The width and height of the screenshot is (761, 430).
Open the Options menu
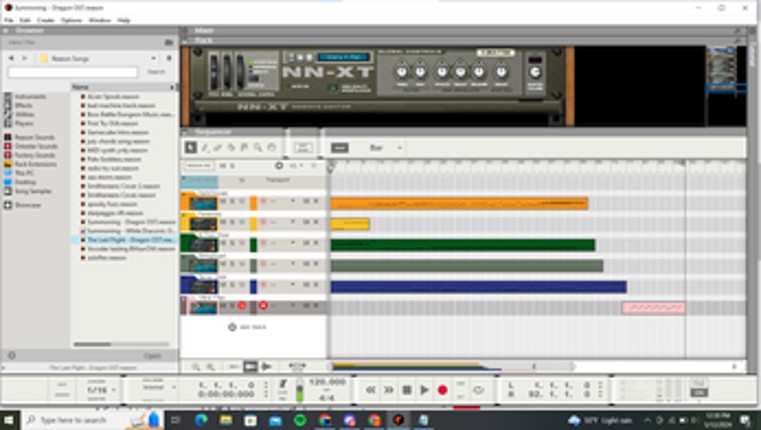click(71, 20)
